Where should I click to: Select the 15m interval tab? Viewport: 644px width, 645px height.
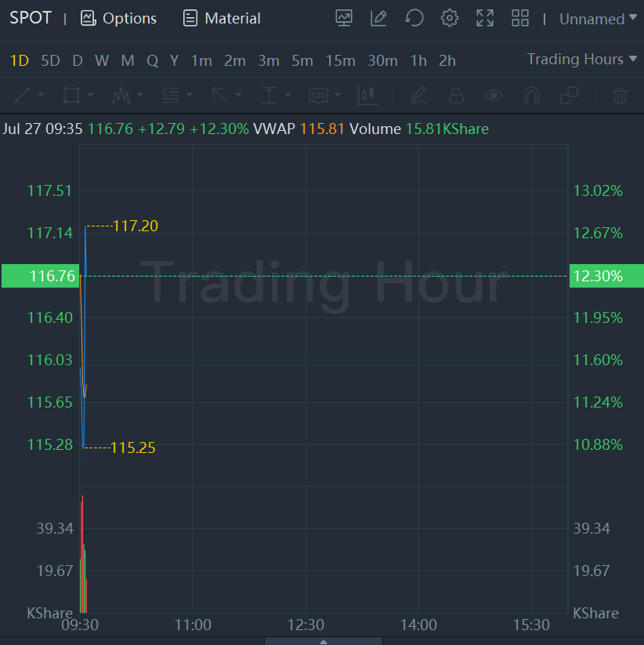click(340, 60)
